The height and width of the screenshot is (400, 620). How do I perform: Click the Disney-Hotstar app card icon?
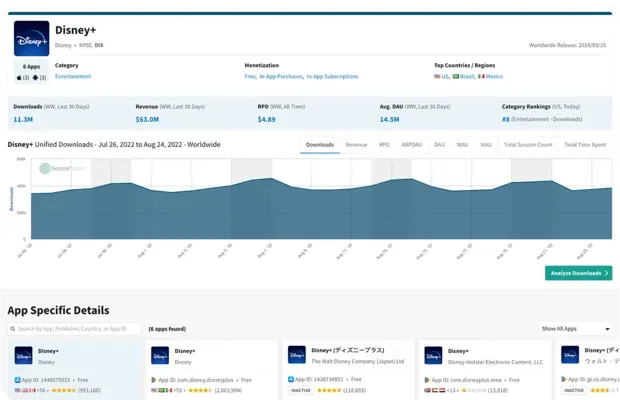pyautogui.click(x=433, y=355)
